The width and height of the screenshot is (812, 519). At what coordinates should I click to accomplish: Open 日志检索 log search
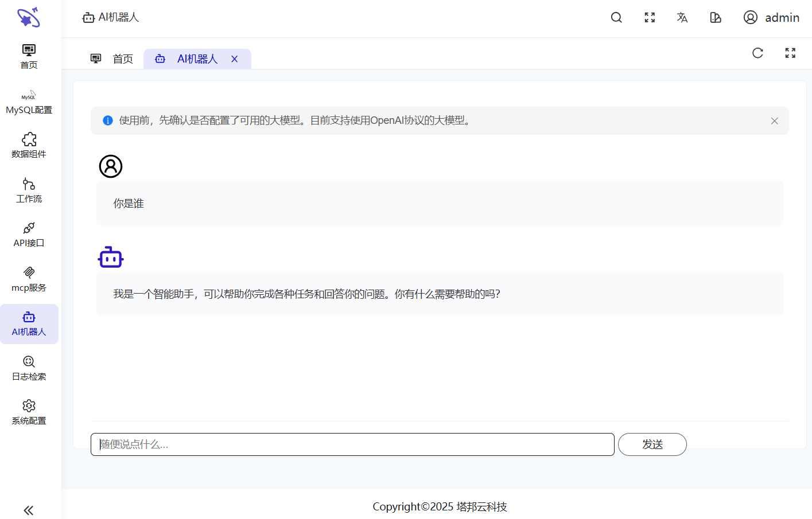click(29, 369)
